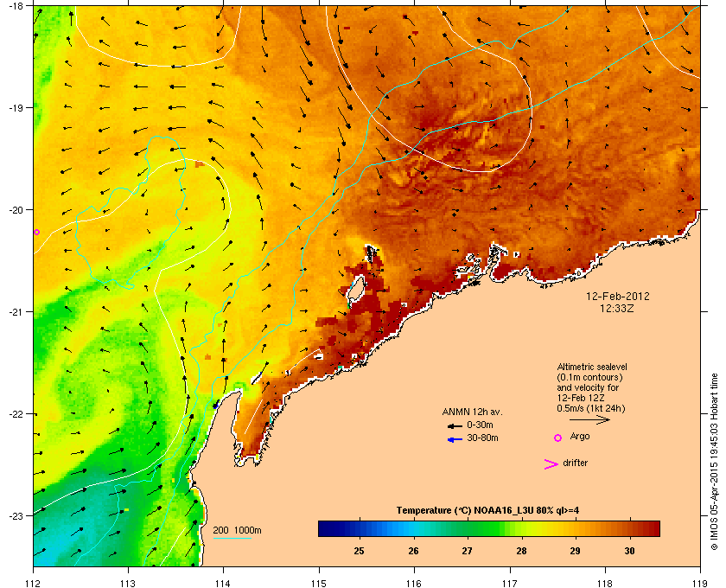Screen dimensions: 726x588
Task: Click the green 27°C section of colorbar
Action: pos(468,528)
